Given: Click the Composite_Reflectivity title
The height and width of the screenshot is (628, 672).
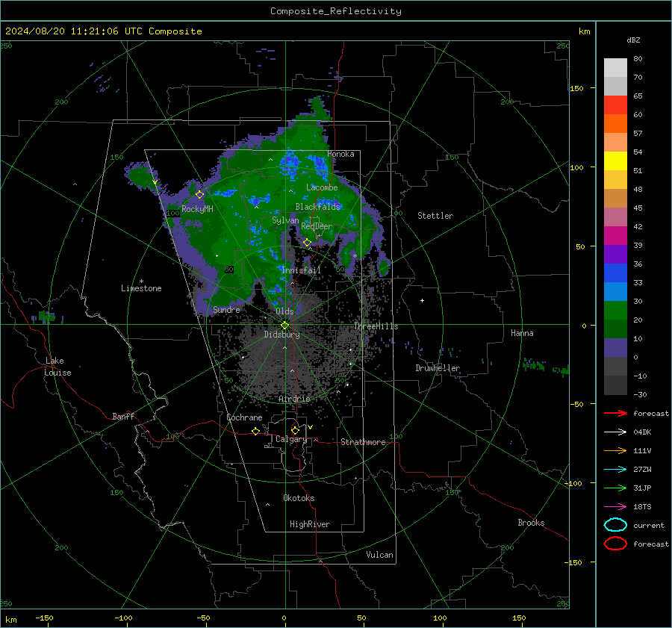Looking at the screenshot, I should (336, 11).
